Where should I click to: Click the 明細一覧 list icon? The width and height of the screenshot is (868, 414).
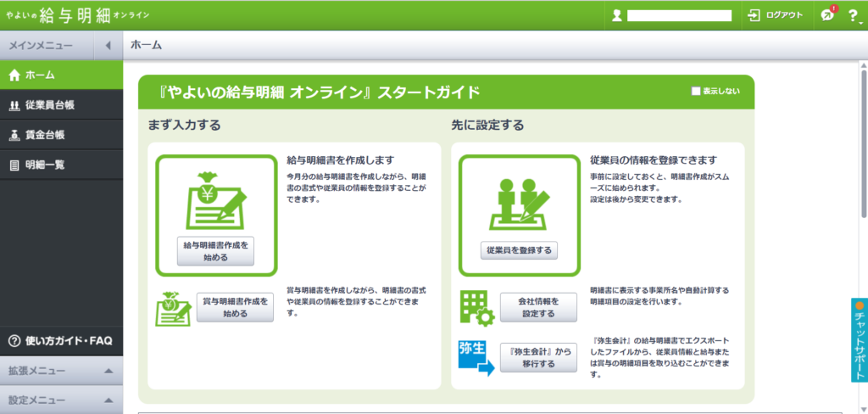click(15, 165)
